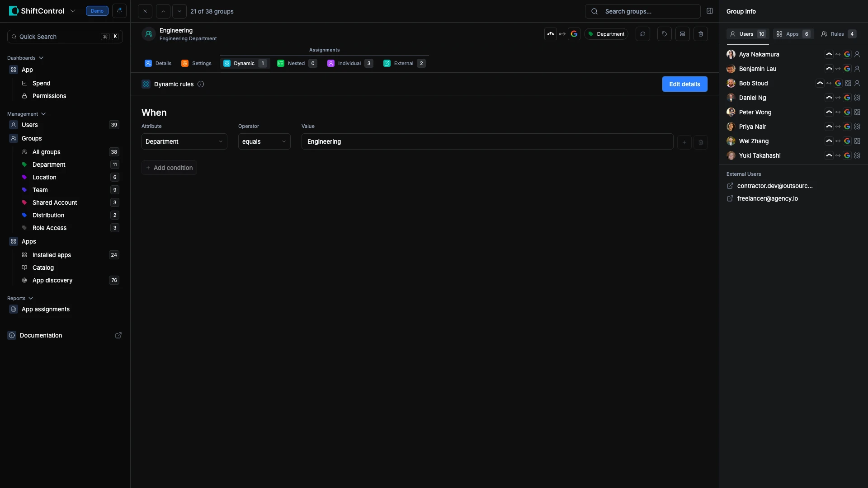Viewport: 868px width, 488px height.
Task: Delete the Engineering group via trash icon
Action: click(x=700, y=34)
